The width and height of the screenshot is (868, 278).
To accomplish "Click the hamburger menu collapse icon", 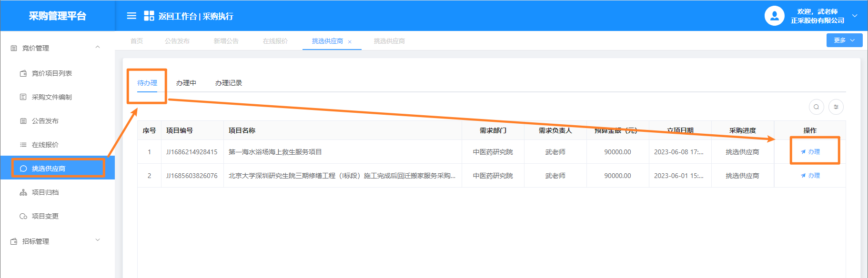I will point(131,16).
